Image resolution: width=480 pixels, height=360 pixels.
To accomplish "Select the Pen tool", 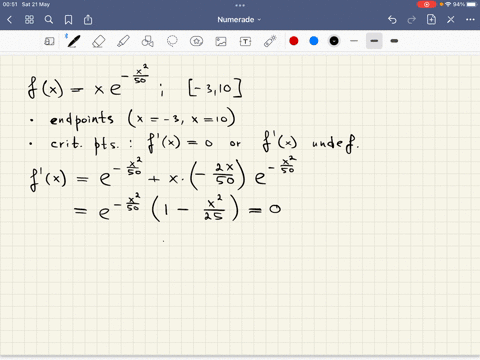I will click(x=73, y=41).
